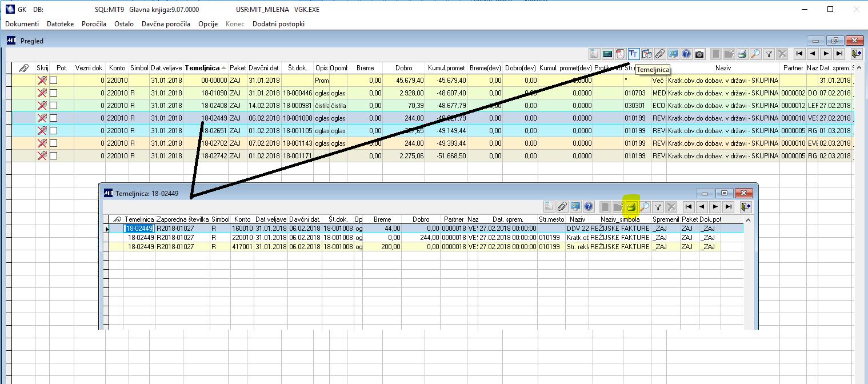868x384 pixels.
Task: Open the Davčna poročila menu
Action: (166, 24)
